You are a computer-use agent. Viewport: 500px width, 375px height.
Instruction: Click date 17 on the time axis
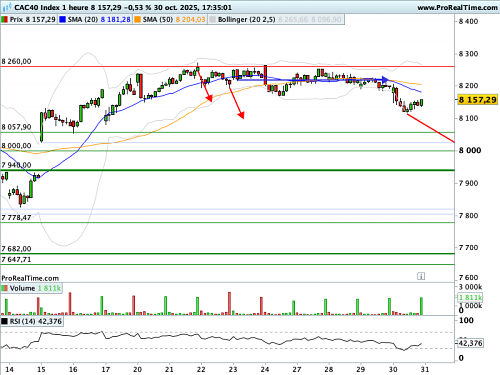(106, 369)
